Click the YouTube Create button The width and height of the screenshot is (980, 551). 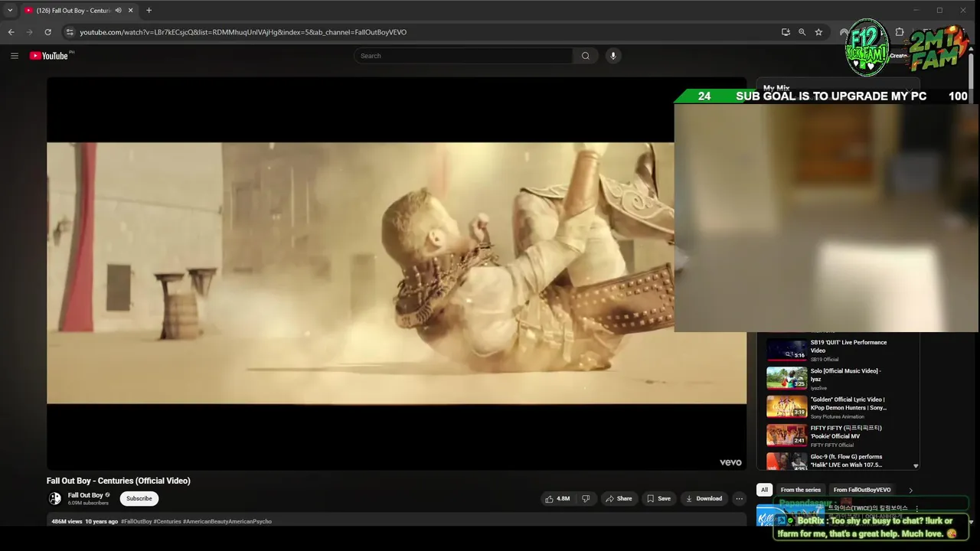click(898, 56)
